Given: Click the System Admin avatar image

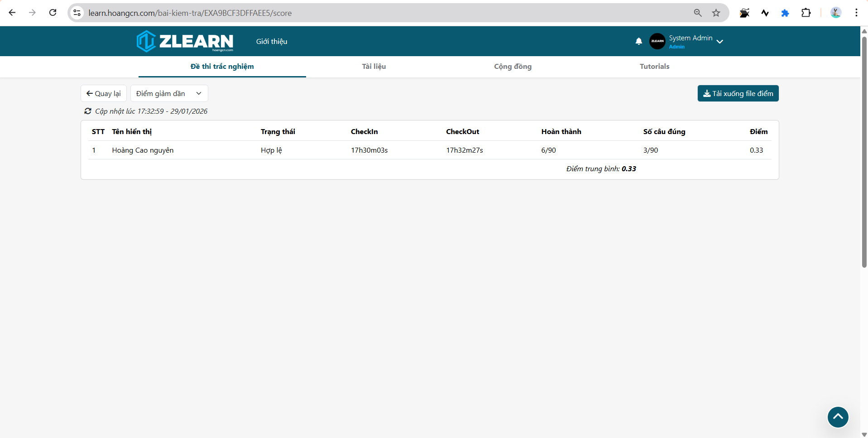Looking at the screenshot, I should click(x=657, y=41).
